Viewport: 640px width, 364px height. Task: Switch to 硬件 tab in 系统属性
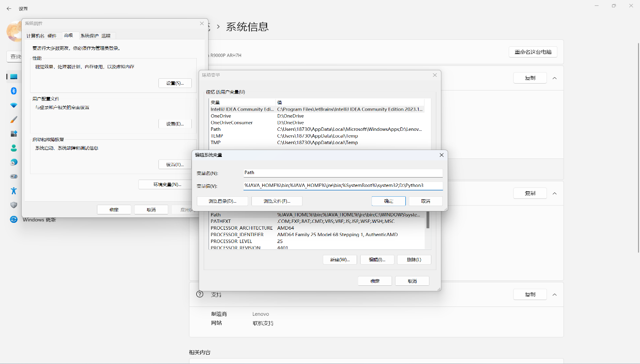[52, 36]
